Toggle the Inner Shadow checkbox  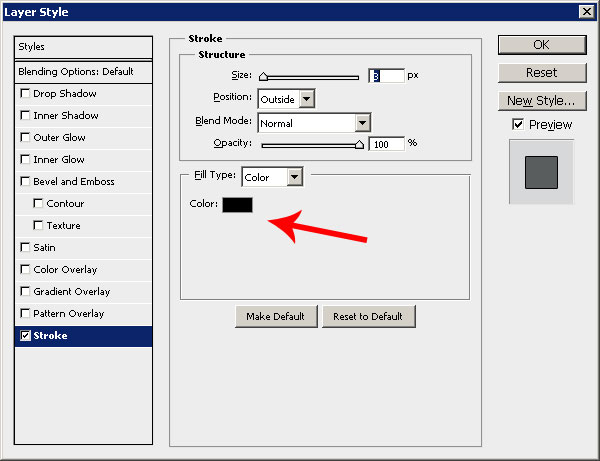point(25,116)
